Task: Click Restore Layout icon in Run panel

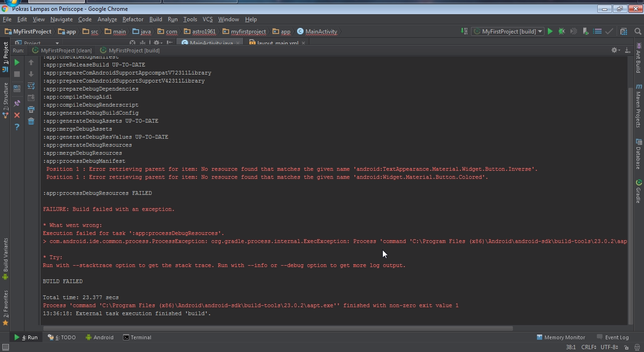Action: (17, 88)
